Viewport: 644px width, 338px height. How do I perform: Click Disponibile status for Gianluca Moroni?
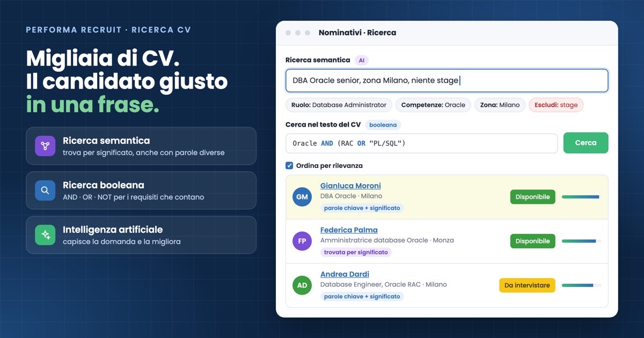click(532, 197)
